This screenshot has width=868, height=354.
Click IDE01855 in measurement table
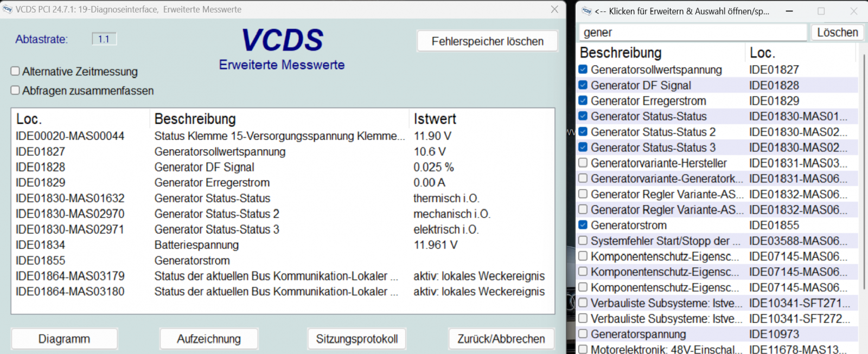pos(41,260)
